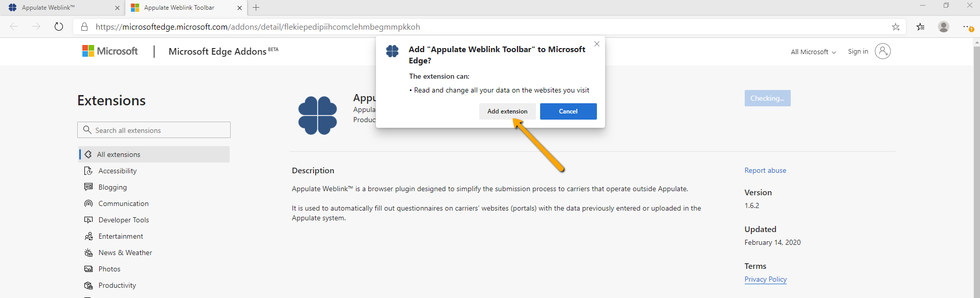Add page to favorites star icon
This screenshot has width=980, height=298.
896,27
